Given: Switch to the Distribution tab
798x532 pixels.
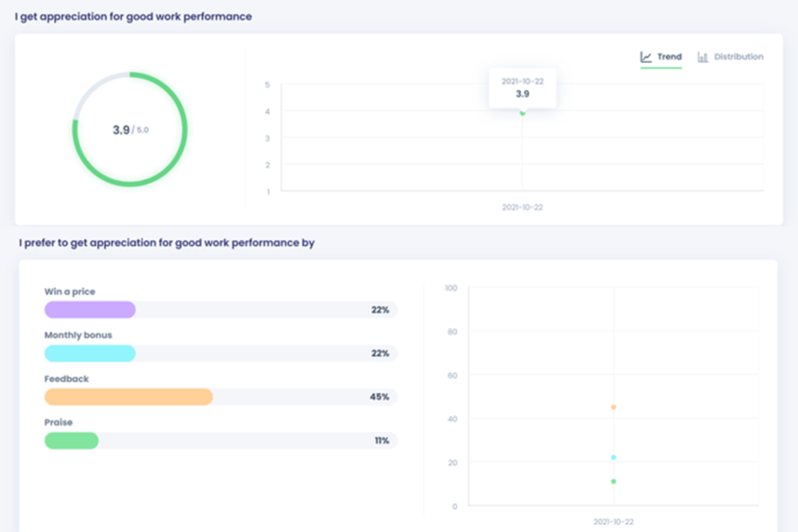Looking at the screenshot, I should 731,57.
